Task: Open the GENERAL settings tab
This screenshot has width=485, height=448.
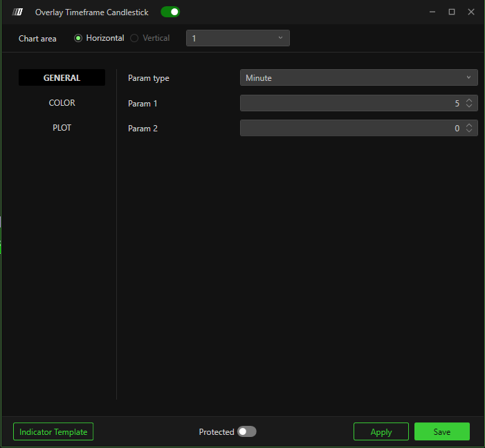Action: tap(62, 78)
